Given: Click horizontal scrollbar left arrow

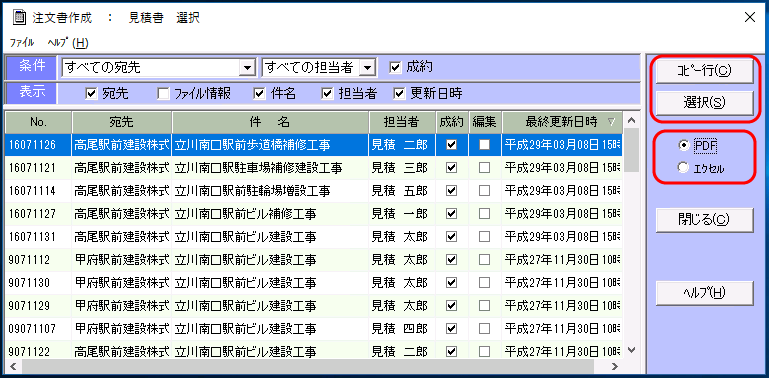Looking at the screenshot, I should [13, 366].
